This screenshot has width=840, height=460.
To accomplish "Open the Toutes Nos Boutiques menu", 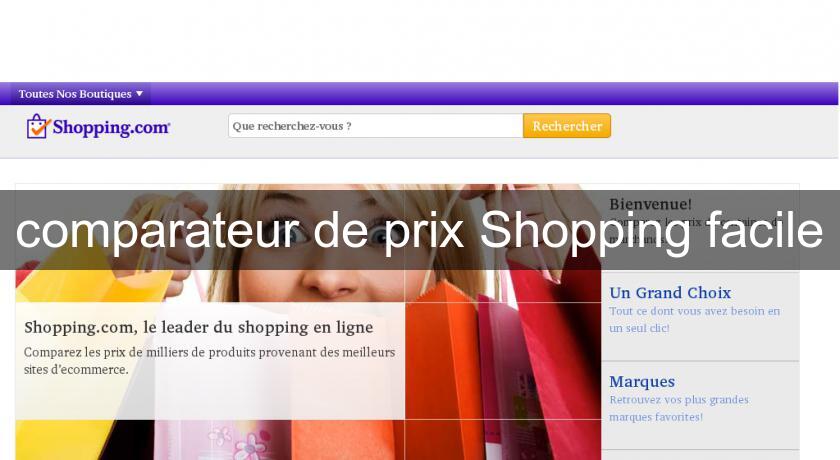I will (x=80, y=94).
